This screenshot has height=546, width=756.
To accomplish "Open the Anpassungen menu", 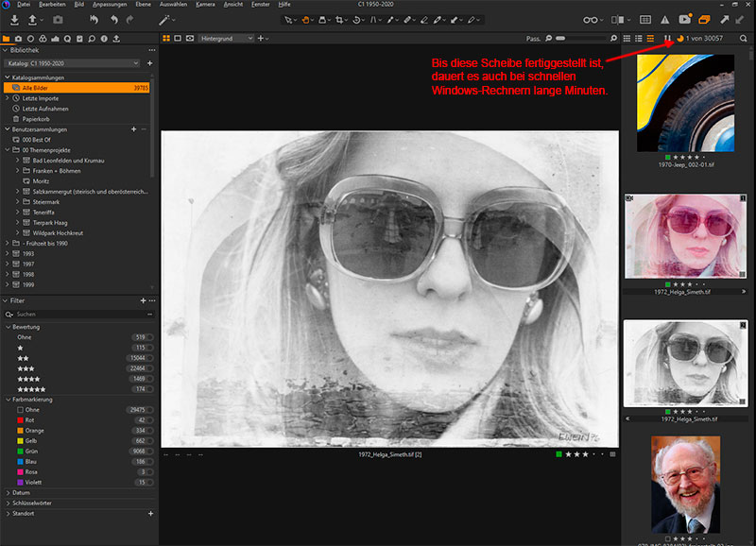I will [x=110, y=5].
